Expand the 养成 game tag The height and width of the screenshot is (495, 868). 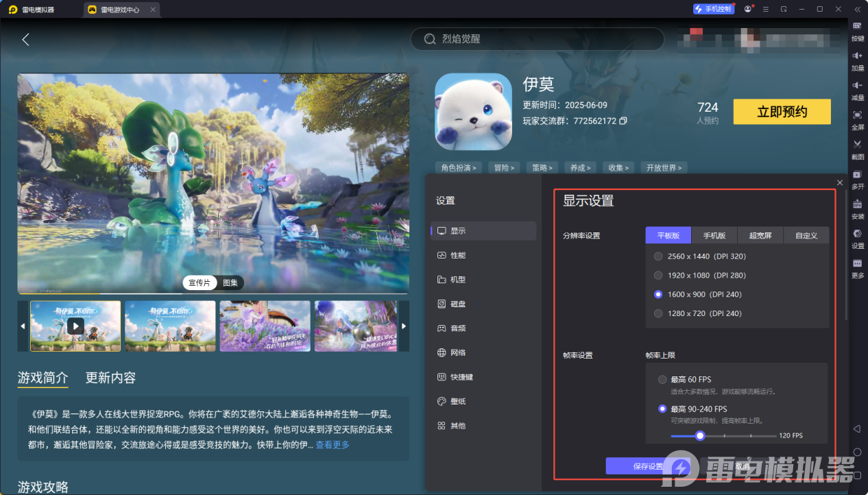coord(579,167)
